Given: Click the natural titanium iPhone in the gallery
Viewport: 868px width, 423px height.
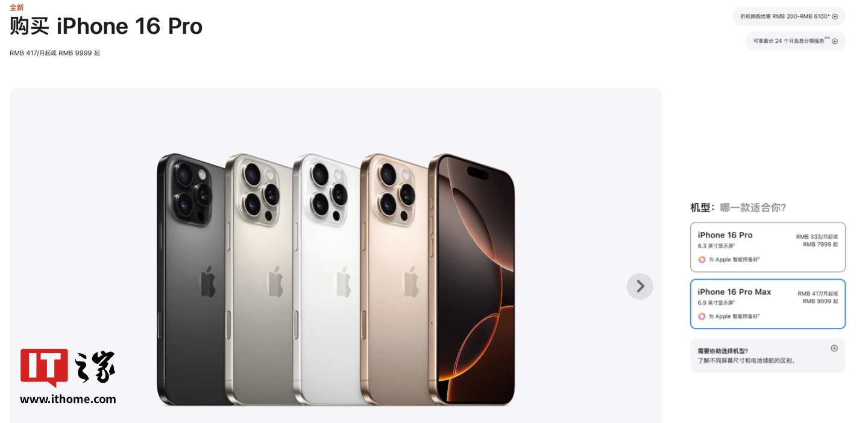Looking at the screenshot, I should 259,279.
